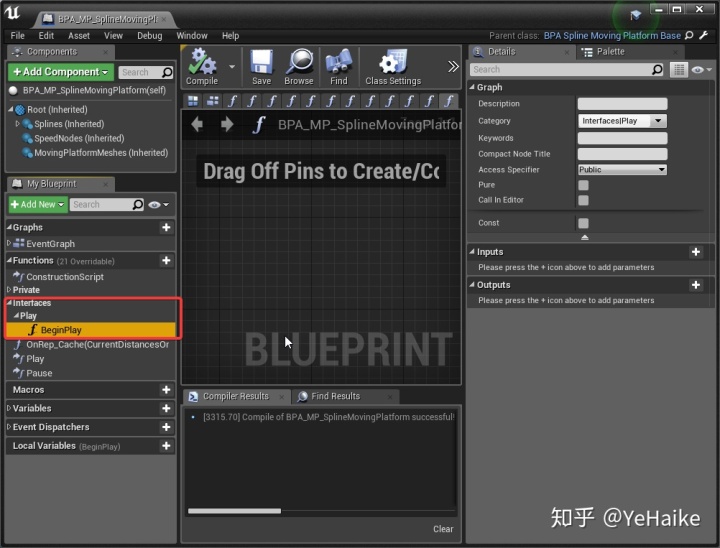Switch to the Palette tab
The width and height of the screenshot is (720, 548).
click(x=610, y=52)
